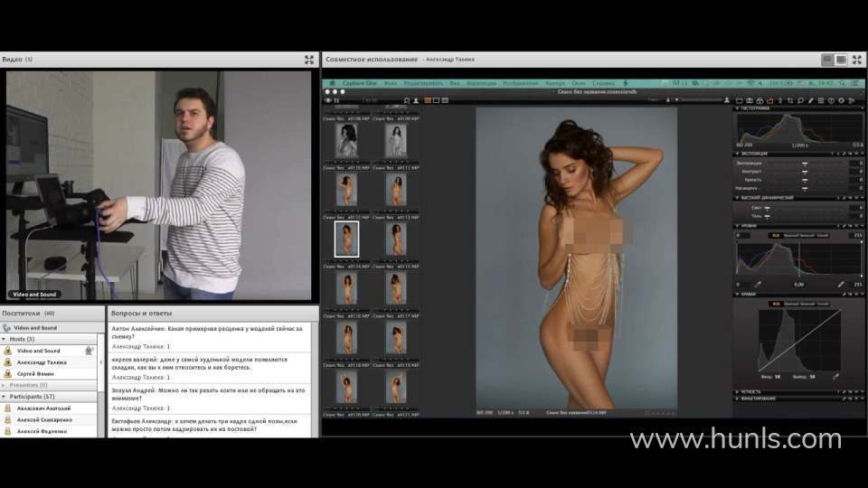The height and width of the screenshot is (488, 868).
Task: Select the second view layout button in the share pod header
Action: (x=841, y=60)
